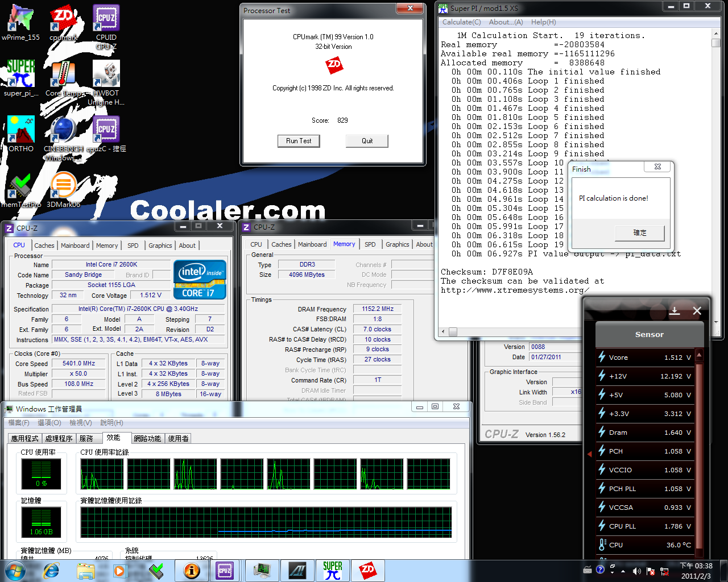The width and height of the screenshot is (728, 582).
Task: Select SPD tab in left CPU-Z window
Action: [133, 246]
